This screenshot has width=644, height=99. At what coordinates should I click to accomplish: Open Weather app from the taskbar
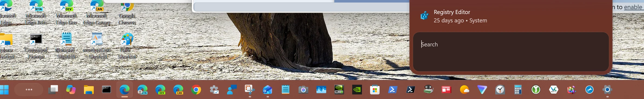click(464, 90)
